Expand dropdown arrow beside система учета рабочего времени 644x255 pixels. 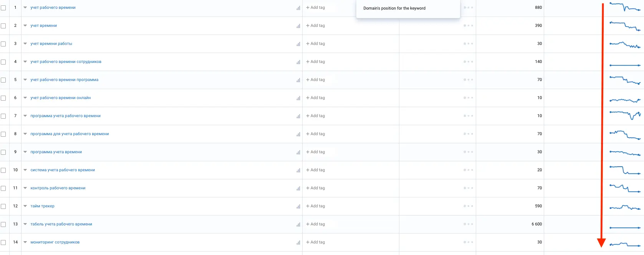click(x=25, y=170)
